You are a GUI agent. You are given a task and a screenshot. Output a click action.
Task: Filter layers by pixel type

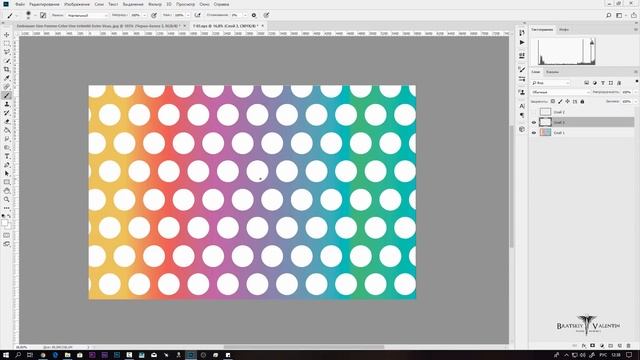[x=587, y=83]
